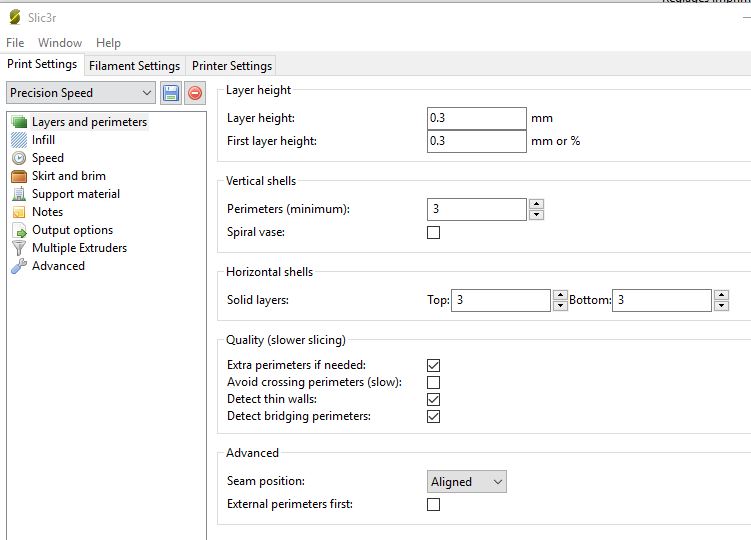751x540 pixels.
Task: Switch to the Printer Settings tab
Action: point(232,66)
